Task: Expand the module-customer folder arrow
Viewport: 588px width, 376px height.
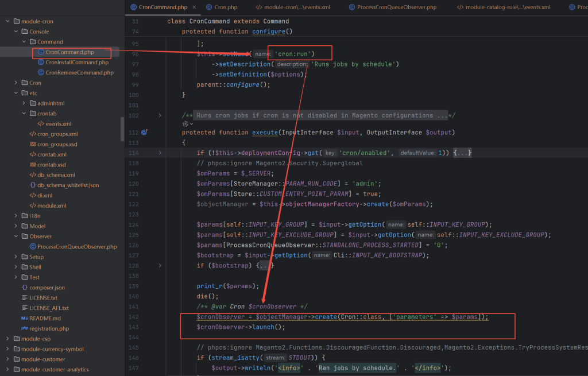Action: (x=7, y=359)
